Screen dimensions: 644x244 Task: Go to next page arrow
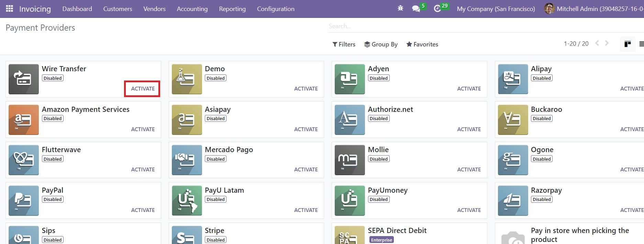[607, 43]
